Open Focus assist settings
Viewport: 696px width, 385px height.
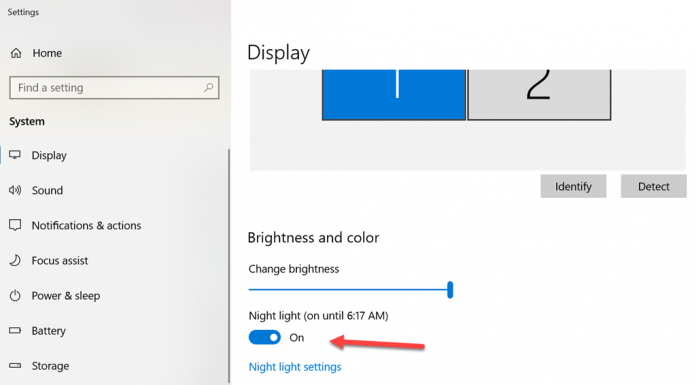(60, 261)
